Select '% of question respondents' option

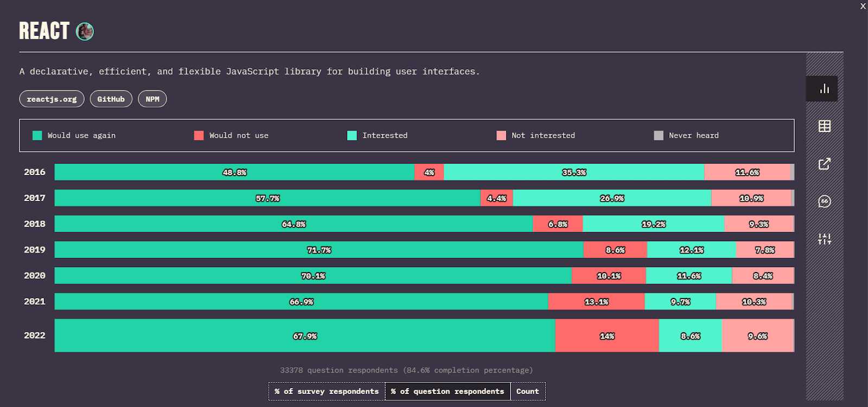coord(448,391)
